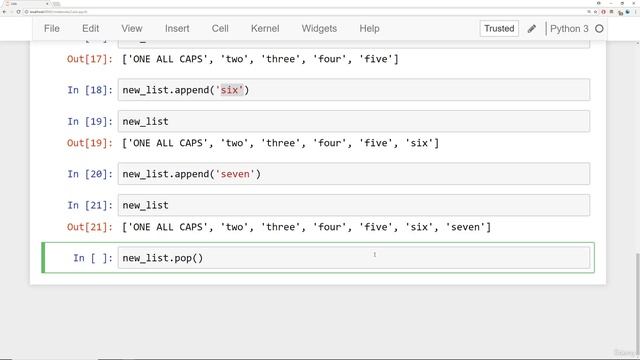Click the In [20]: prompt label
640x360 pixels.
[x=90, y=174]
